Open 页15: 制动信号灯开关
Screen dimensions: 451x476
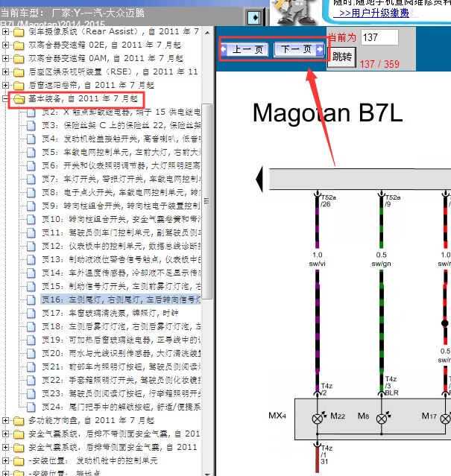[x=121, y=286]
